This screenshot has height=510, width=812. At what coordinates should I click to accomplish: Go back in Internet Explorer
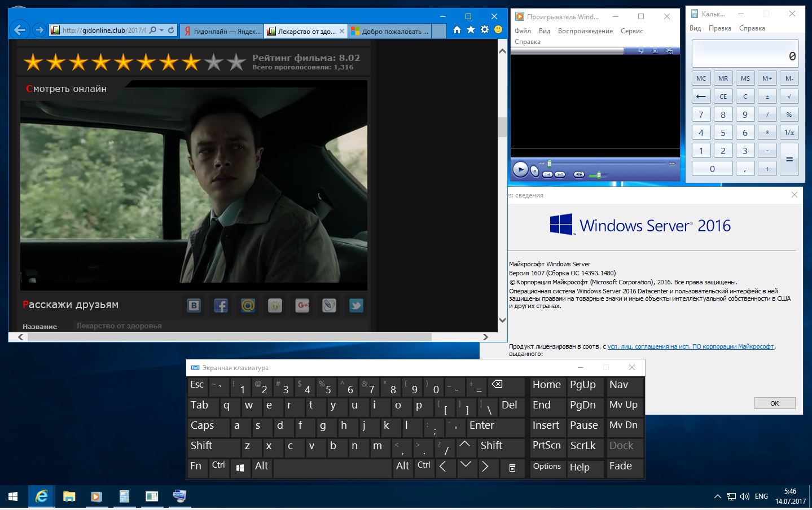(20, 30)
